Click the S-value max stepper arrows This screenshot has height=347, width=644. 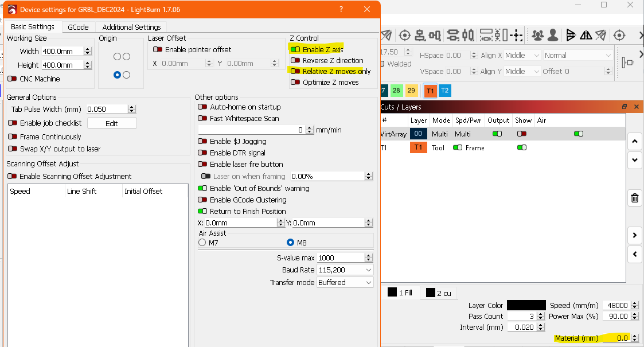click(368, 258)
